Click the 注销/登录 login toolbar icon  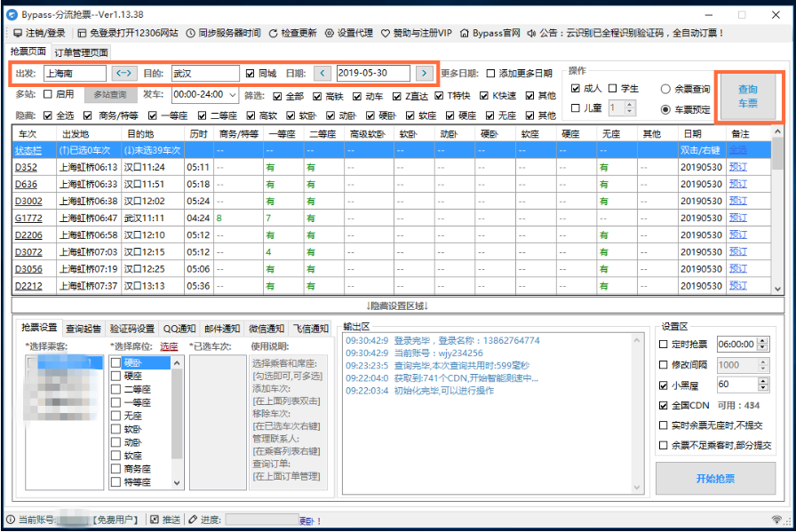pos(17,33)
